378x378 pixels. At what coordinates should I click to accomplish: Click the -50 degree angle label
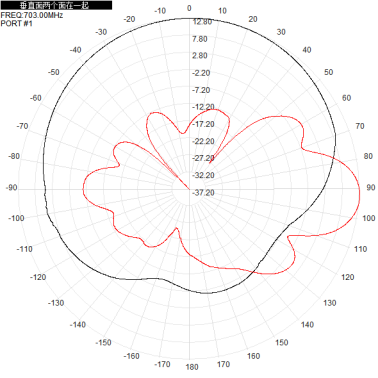tap(53, 72)
